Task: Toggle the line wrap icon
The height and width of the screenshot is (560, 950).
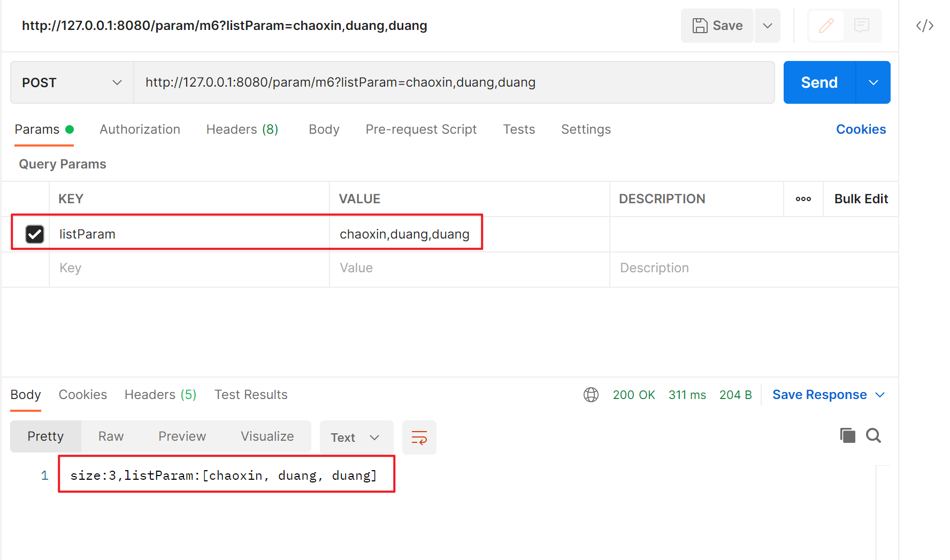Action: tap(419, 438)
